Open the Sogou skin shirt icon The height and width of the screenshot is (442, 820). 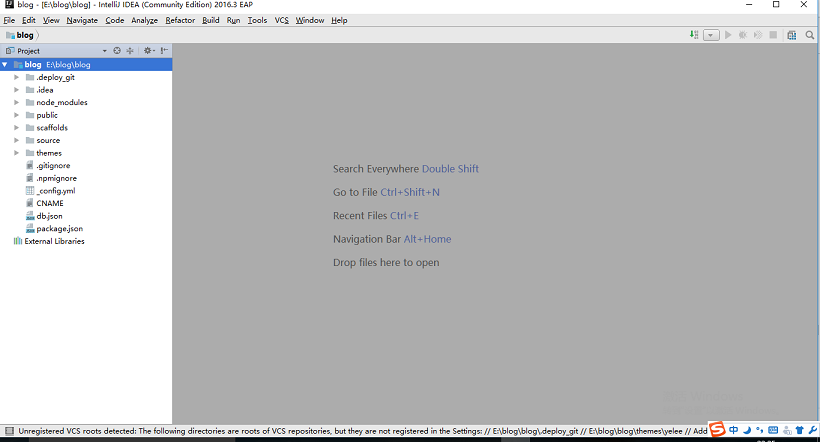tap(800, 430)
